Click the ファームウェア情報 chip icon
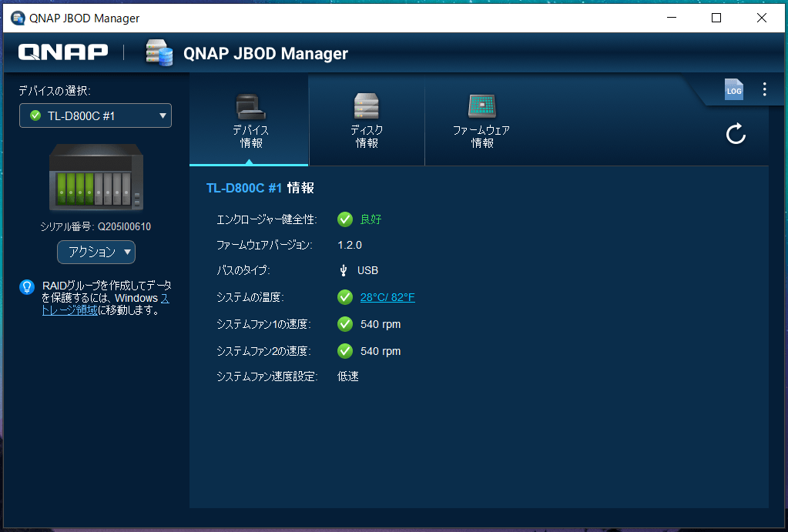The width and height of the screenshot is (788, 532). 482,105
